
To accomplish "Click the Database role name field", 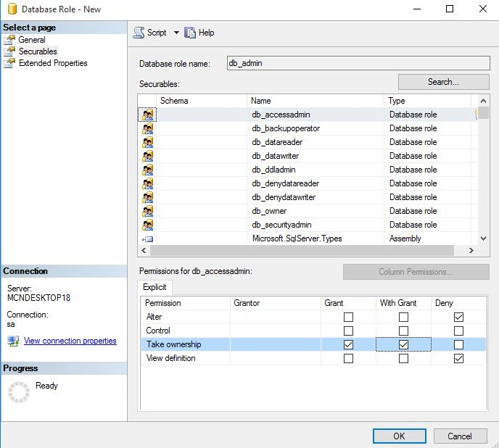I will pos(358,63).
